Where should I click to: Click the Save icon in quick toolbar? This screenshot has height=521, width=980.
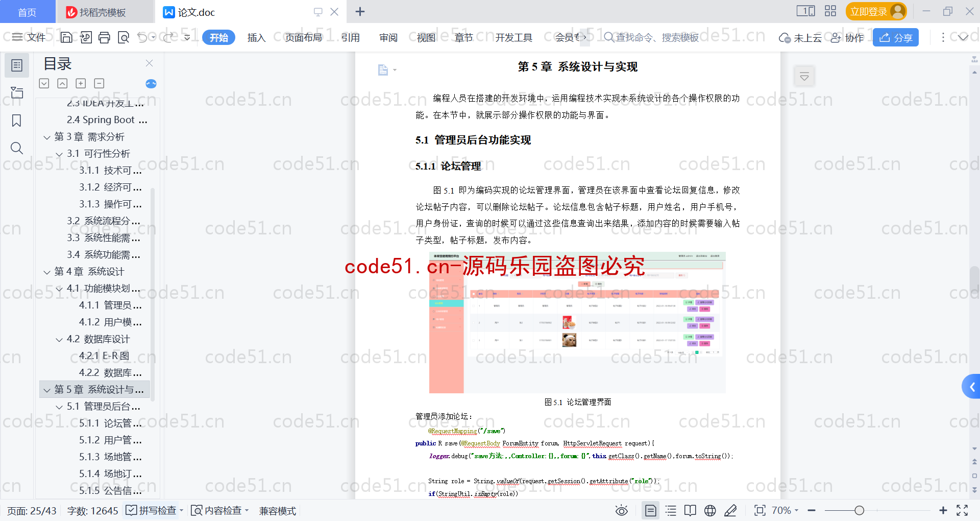(x=66, y=37)
